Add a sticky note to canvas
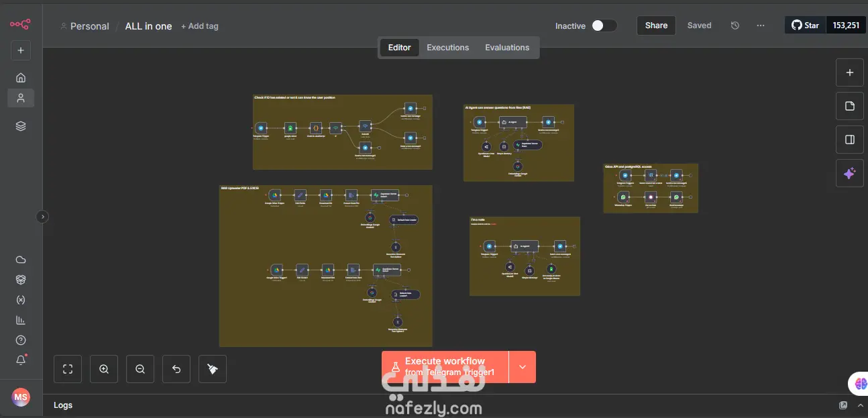Image resolution: width=868 pixels, height=418 pixels. click(x=850, y=106)
